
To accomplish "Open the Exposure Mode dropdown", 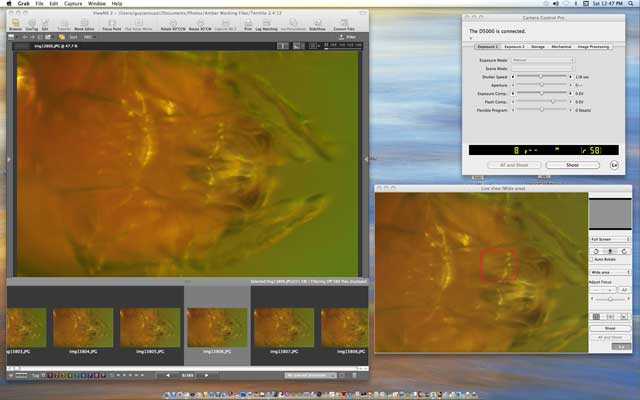I will click(543, 61).
